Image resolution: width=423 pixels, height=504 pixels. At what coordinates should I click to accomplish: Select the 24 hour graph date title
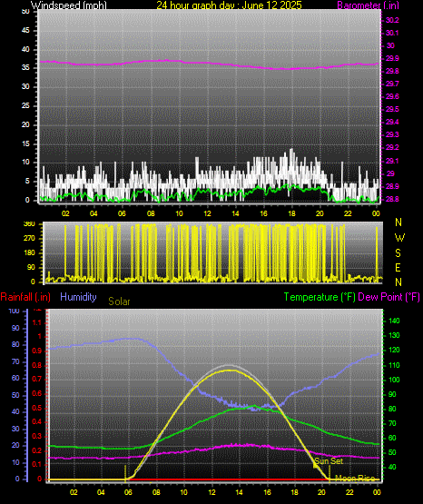pyautogui.click(x=229, y=5)
